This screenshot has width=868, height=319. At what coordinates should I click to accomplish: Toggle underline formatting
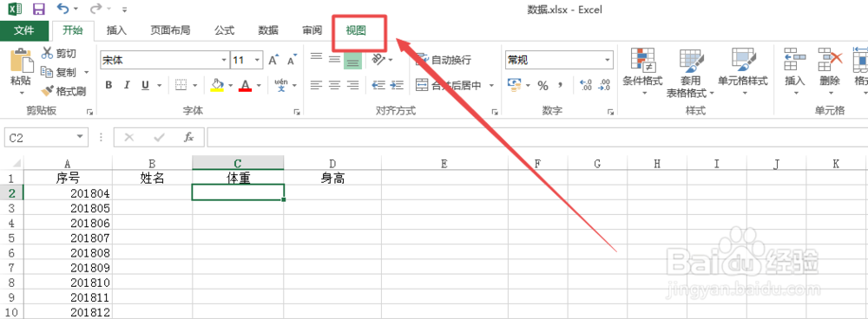click(145, 85)
